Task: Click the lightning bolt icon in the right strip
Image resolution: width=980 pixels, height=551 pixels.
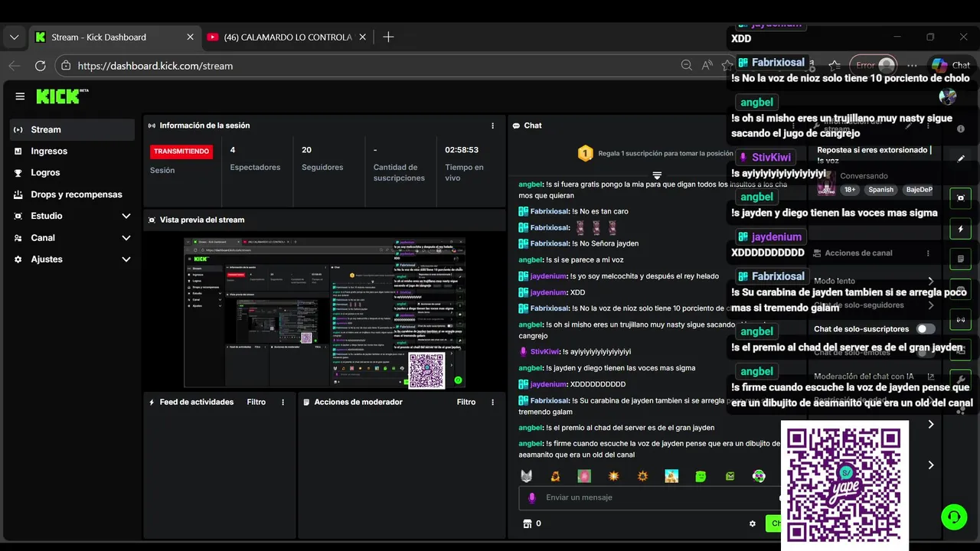Action: (961, 229)
